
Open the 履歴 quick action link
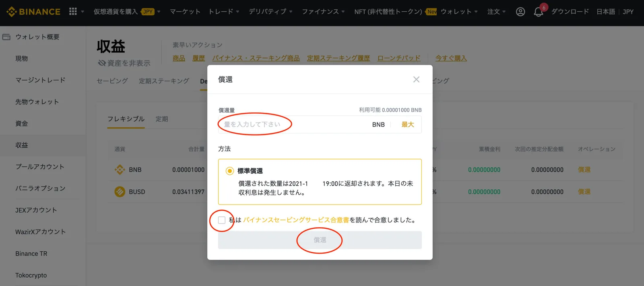[x=199, y=58]
